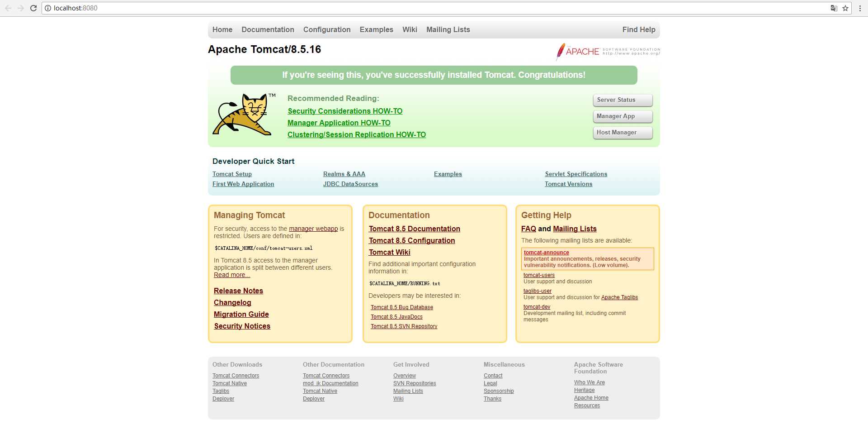Open Apache Home link

(x=591, y=398)
